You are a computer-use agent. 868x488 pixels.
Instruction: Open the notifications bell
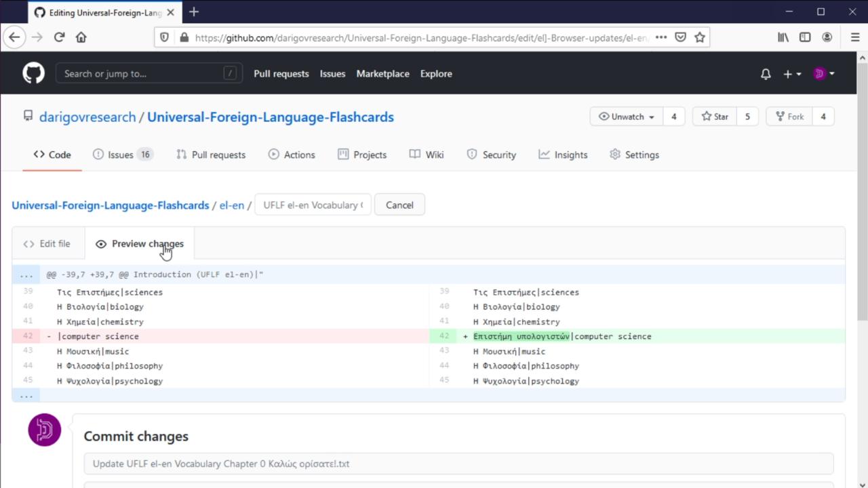point(766,74)
